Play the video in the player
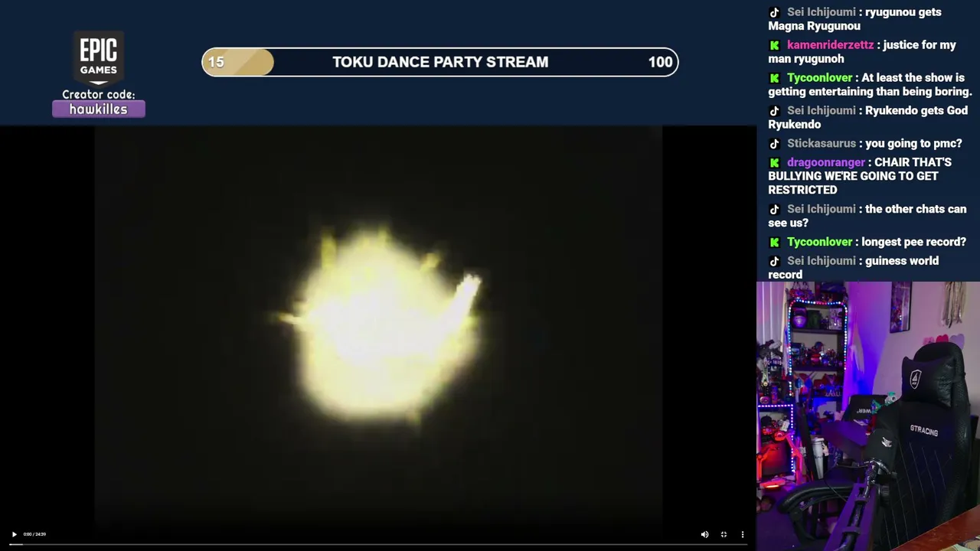 click(x=14, y=534)
